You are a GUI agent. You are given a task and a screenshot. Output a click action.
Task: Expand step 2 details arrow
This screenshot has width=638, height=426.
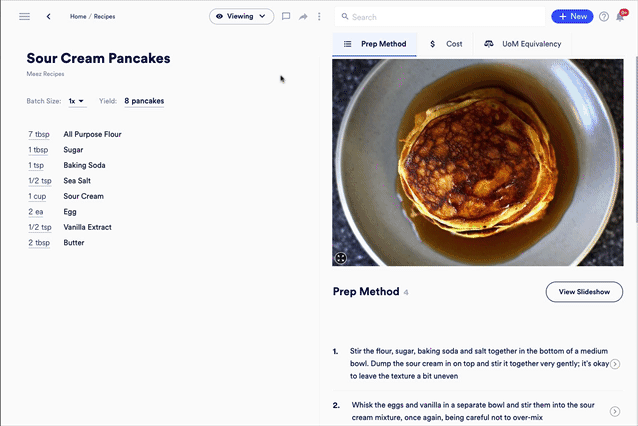(x=615, y=410)
